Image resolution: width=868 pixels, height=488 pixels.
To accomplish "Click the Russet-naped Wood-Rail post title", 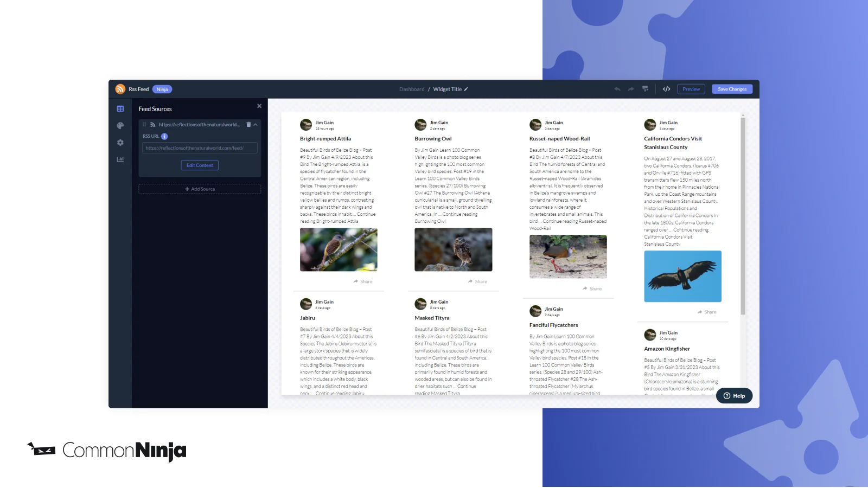I will 559,139.
